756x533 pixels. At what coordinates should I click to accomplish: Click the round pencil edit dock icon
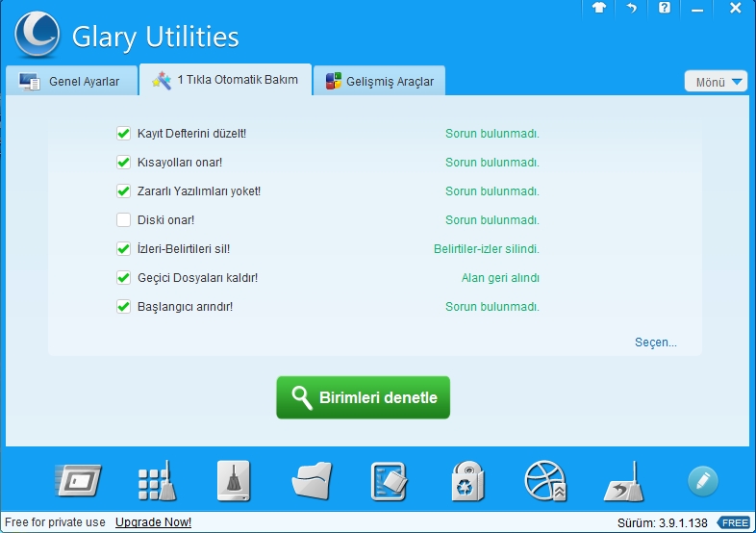[x=702, y=481]
